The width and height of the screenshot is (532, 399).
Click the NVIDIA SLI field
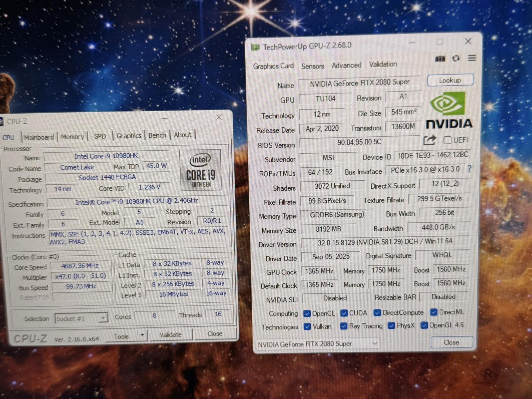pos(335,298)
